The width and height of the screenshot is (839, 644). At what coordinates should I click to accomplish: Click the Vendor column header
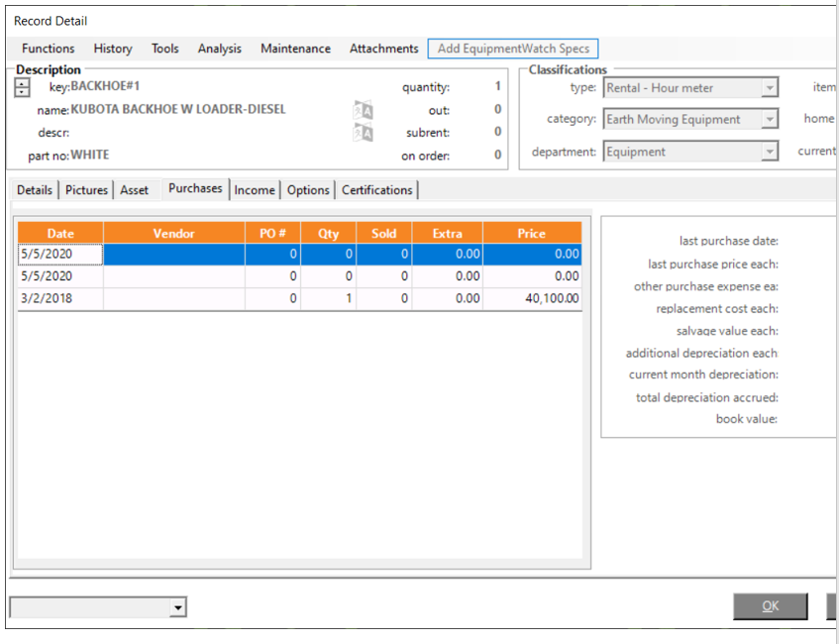(174, 234)
